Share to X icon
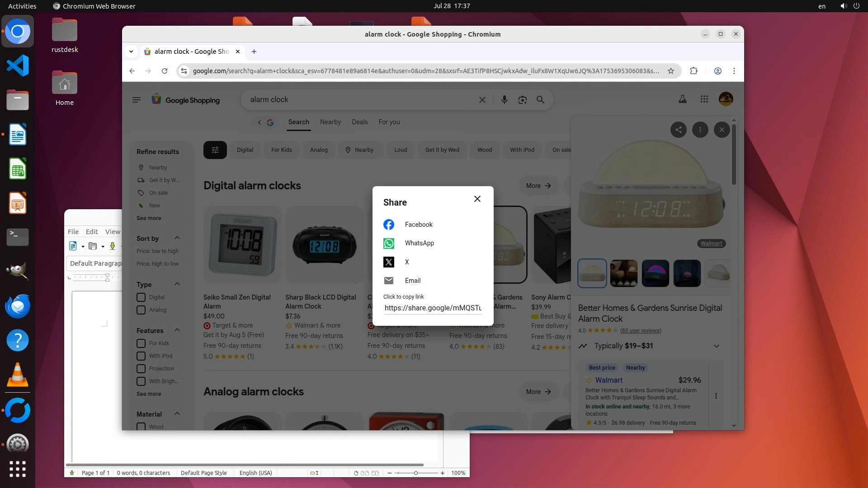 [389, 262]
